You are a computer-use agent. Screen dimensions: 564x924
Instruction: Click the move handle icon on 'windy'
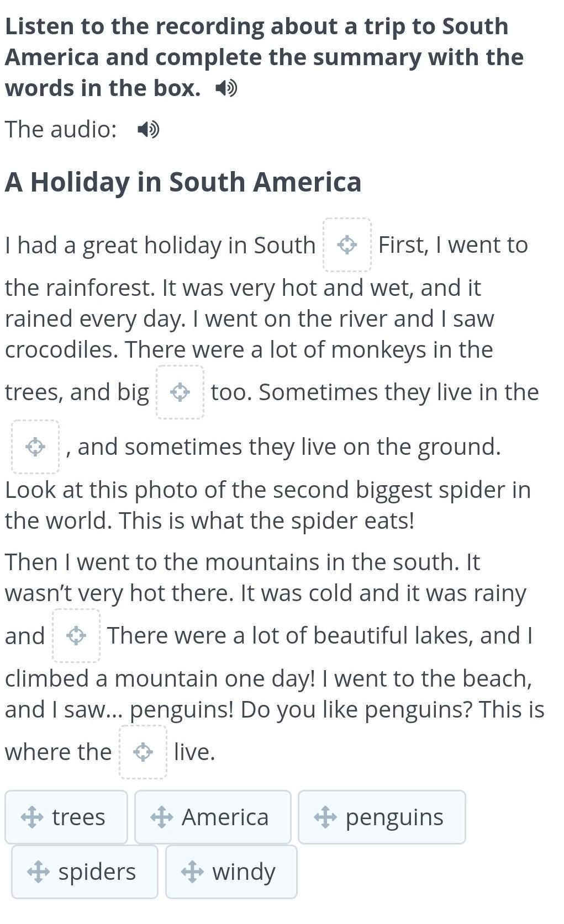coord(192,872)
